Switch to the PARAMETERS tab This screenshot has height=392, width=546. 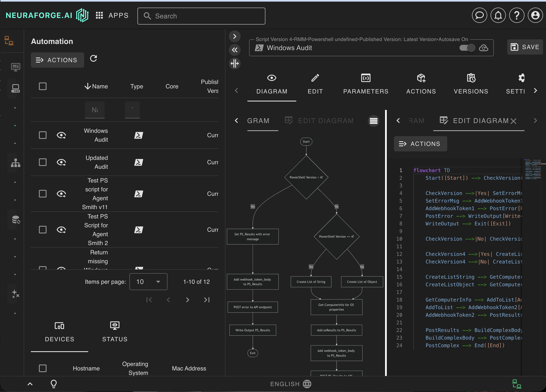pyautogui.click(x=365, y=84)
